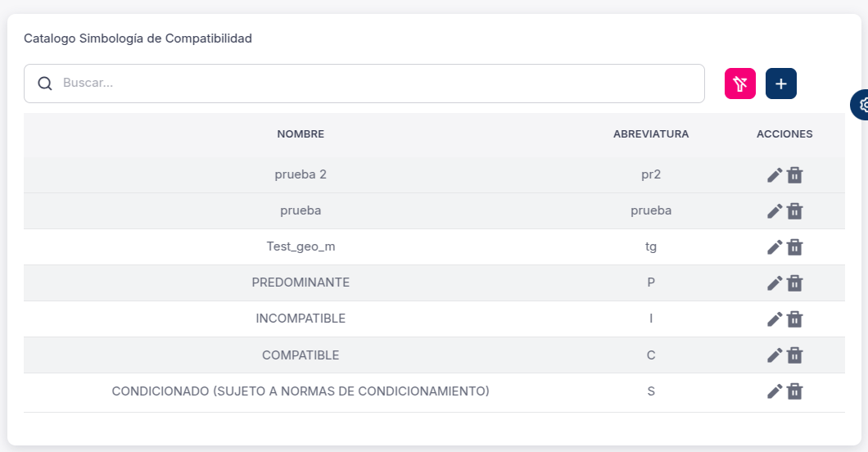
Task: Delete the PREDOMINANTE row
Action: [x=795, y=283]
